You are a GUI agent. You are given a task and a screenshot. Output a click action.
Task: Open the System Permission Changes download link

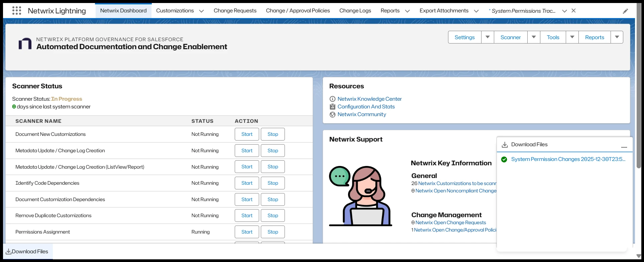point(568,159)
